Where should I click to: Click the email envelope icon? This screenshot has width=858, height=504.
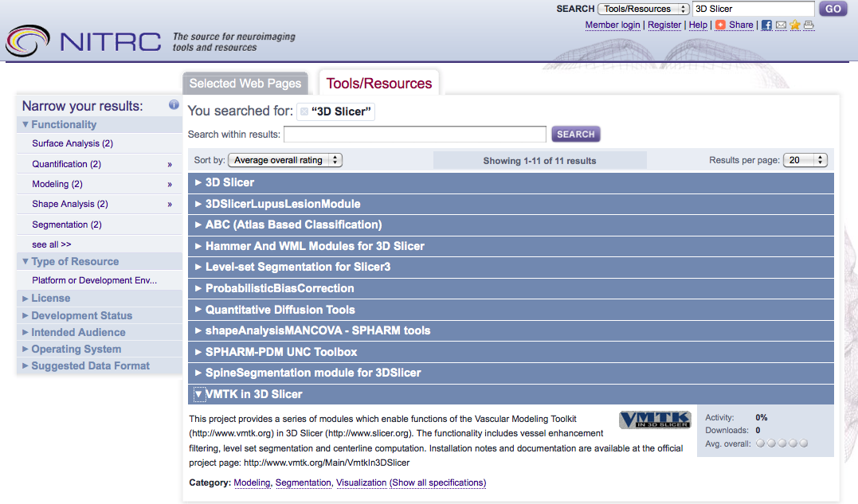[x=781, y=25]
